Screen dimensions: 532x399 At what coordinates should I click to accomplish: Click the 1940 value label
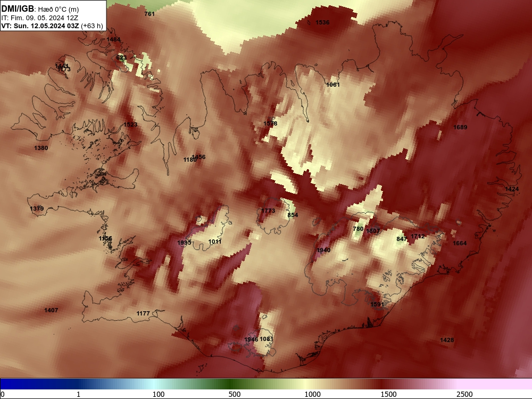[x=323, y=250]
